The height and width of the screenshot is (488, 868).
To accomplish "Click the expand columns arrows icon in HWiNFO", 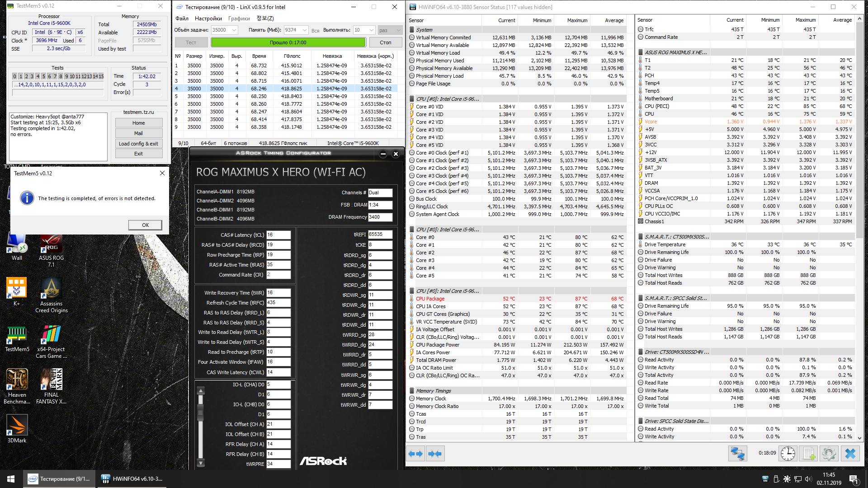I will (415, 454).
